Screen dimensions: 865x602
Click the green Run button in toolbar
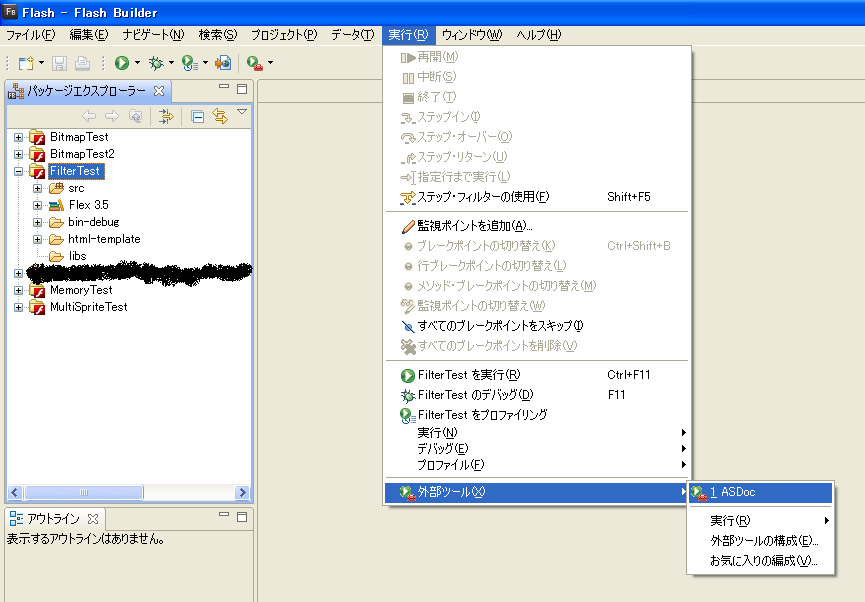point(120,63)
